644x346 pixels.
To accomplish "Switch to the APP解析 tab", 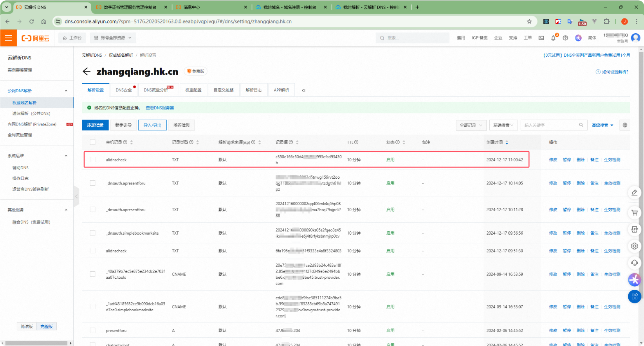I will coord(281,90).
